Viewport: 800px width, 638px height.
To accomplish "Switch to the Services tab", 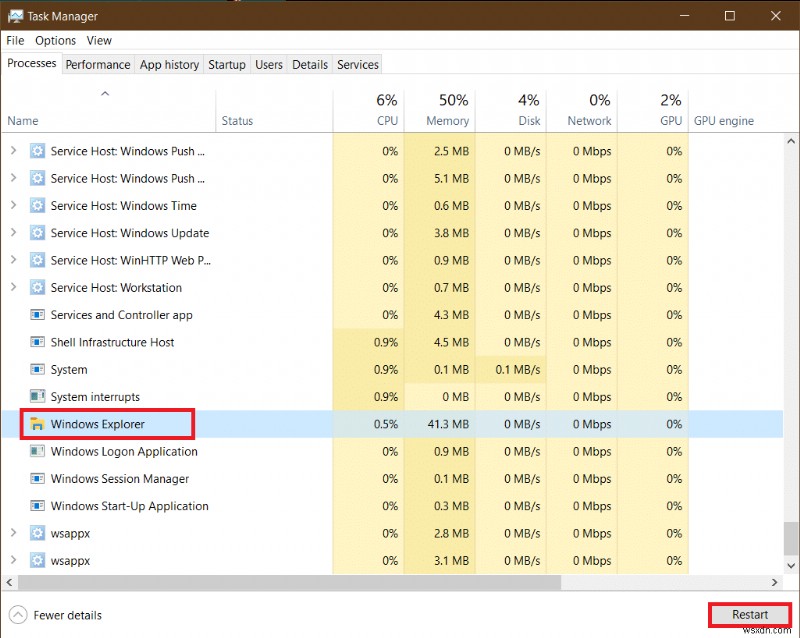I will (x=357, y=64).
